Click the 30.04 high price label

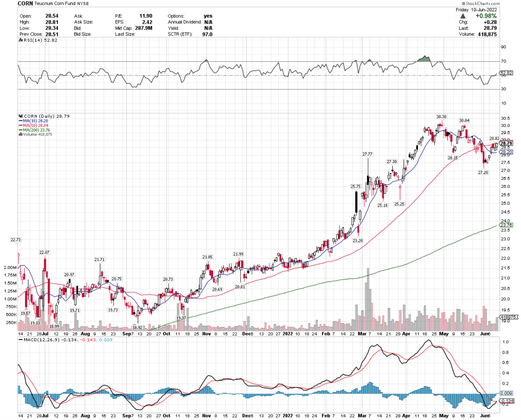click(464, 120)
